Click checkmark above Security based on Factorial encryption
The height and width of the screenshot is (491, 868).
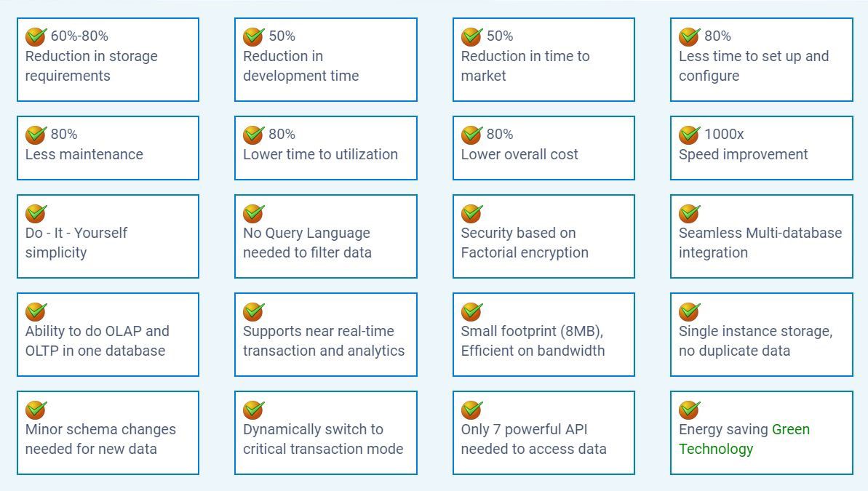pos(471,213)
